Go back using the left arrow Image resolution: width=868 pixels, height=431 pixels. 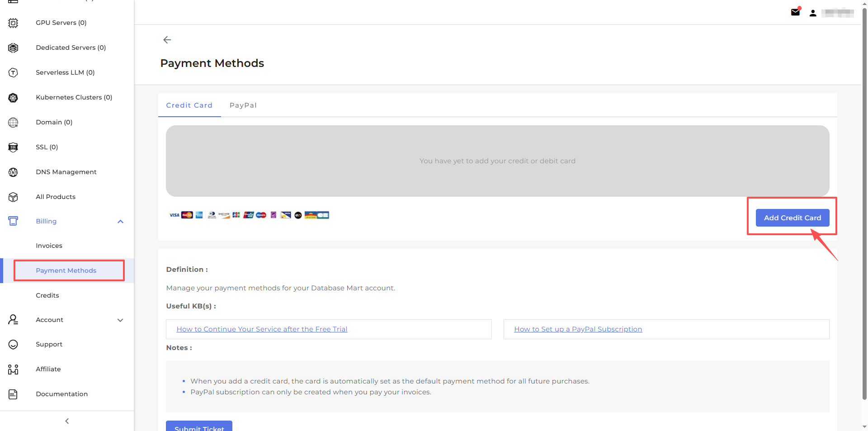click(x=167, y=40)
